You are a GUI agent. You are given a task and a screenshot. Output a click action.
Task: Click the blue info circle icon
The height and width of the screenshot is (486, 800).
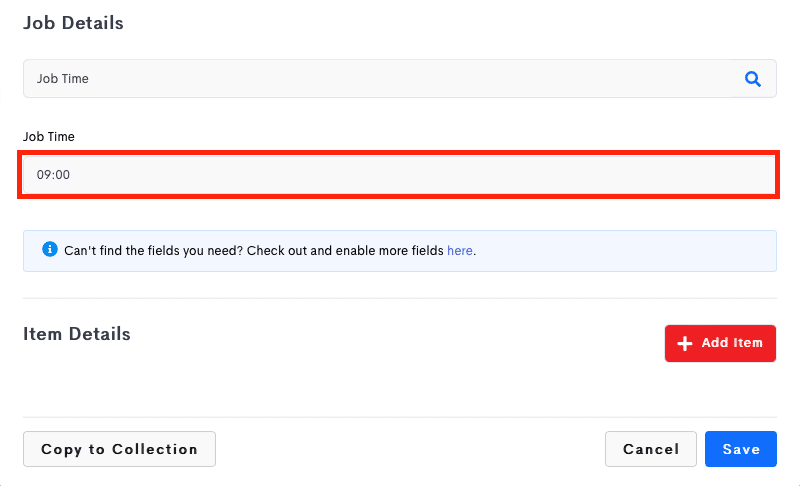tap(49, 249)
